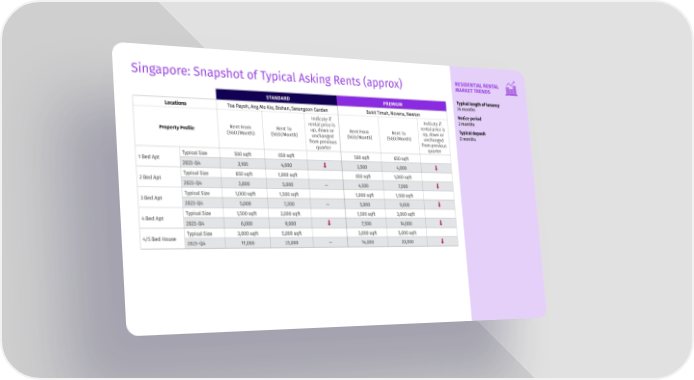Select the STANDARD column header

coord(277,97)
